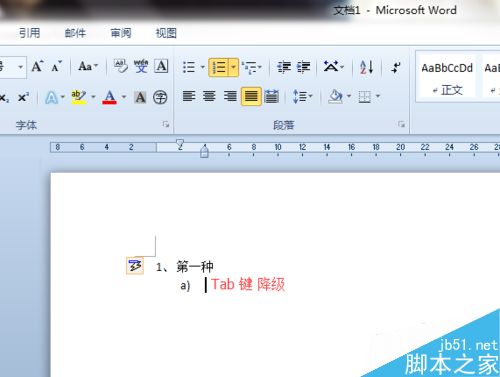
Task: Open the Font dialog launcher
Action: tap(166, 124)
